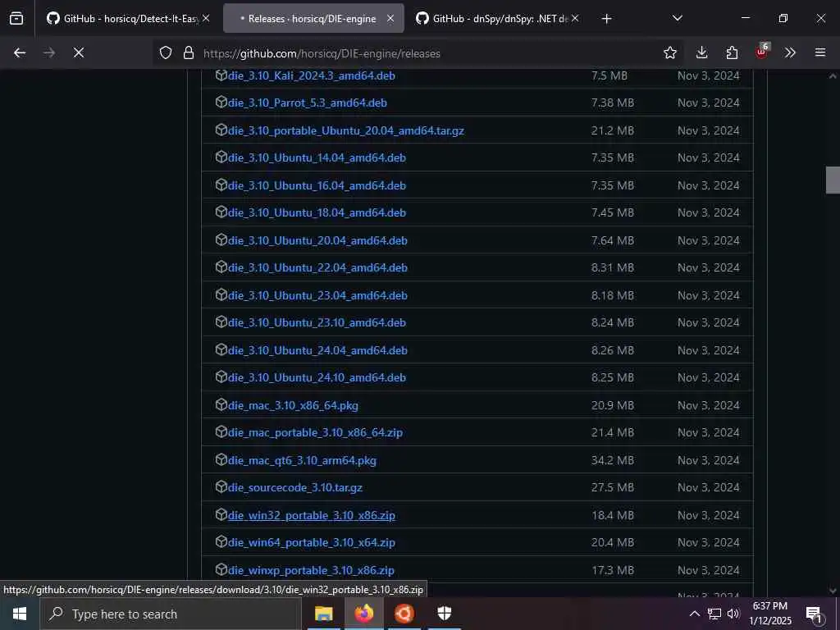Open the network status tray icon
Viewport: 840px width, 630px height.
click(714, 614)
